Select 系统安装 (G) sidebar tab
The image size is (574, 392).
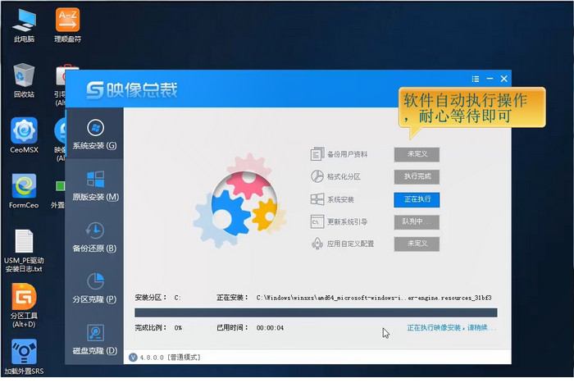coord(94,134)
